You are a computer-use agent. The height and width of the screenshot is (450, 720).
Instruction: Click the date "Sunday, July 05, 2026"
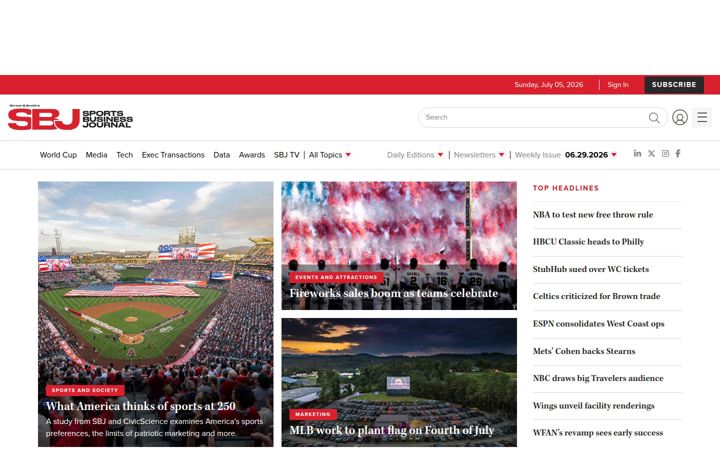[x=549, y=85]
